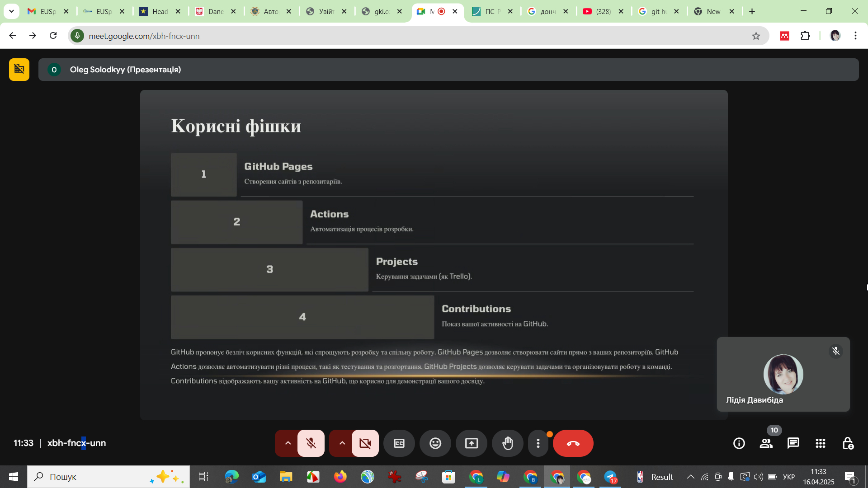
Task: Open Microsoft Store on the taskbar
Action: [x=448, y=477]
